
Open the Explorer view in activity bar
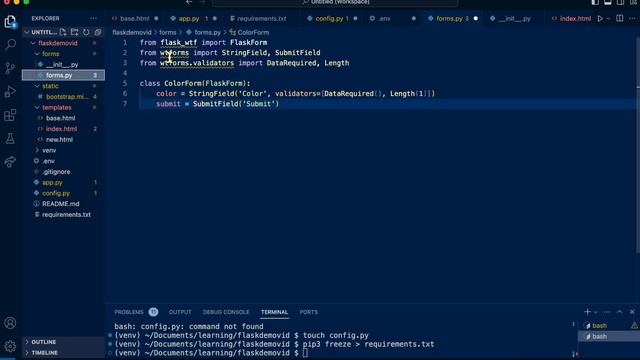coord(10,21)
